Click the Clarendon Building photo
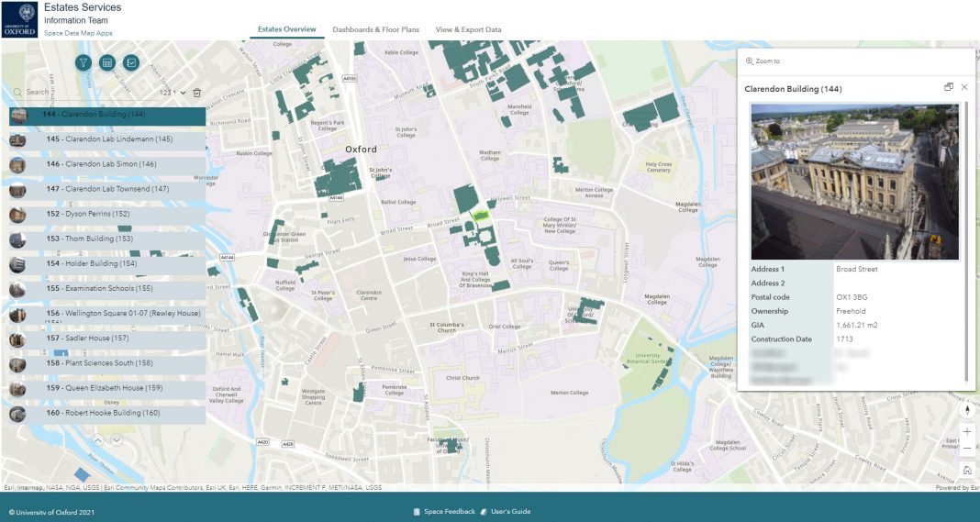Viewport: 980px width, 522px height. tap(854, 181)
